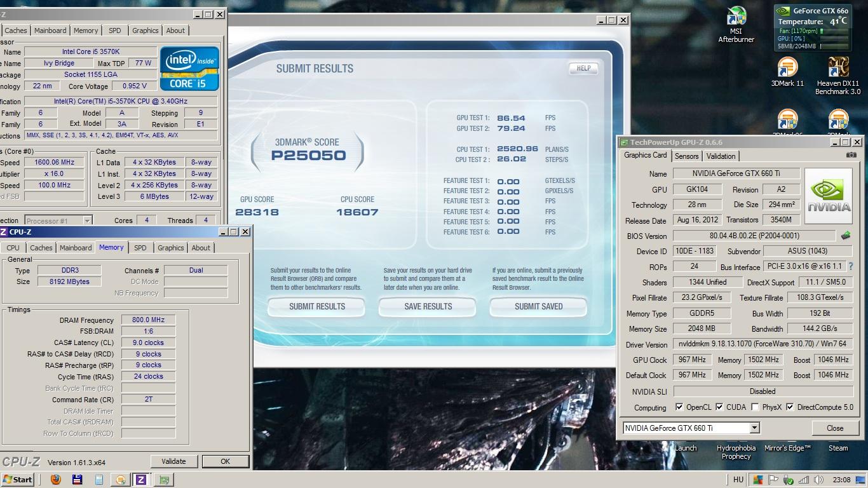Click the GPU load bar in GeForce gadget
The height and width of the screenshot is (488, 868).
point(834,39)
